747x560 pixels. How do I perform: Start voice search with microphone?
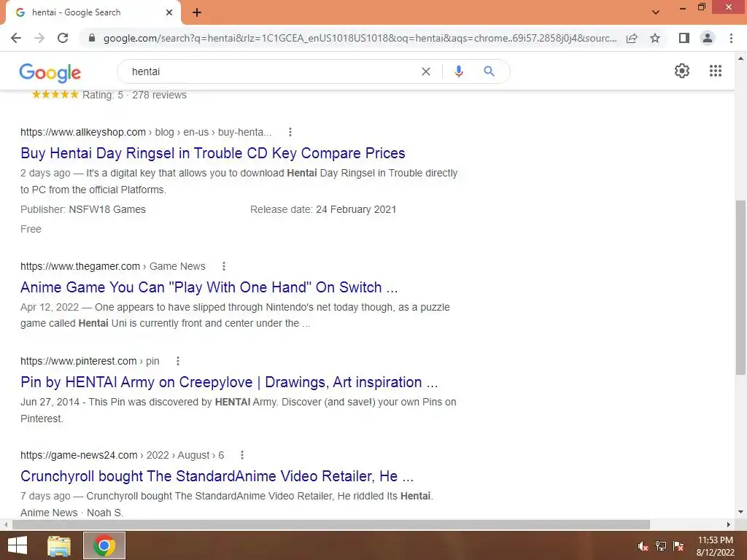point(458,71)
